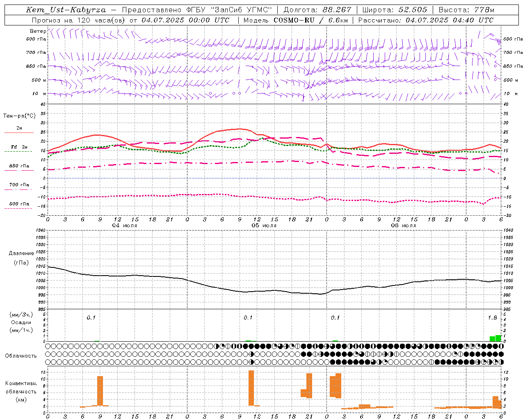
Task: Click the Ветер wind panel label
Action: tap(38, 31)
